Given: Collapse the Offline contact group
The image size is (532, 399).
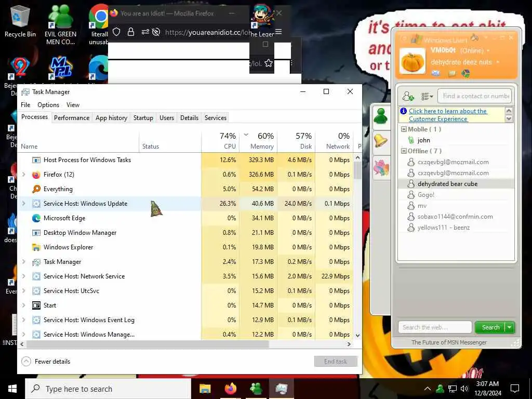Looking at the screenshot, I should [x=404, y=151].
